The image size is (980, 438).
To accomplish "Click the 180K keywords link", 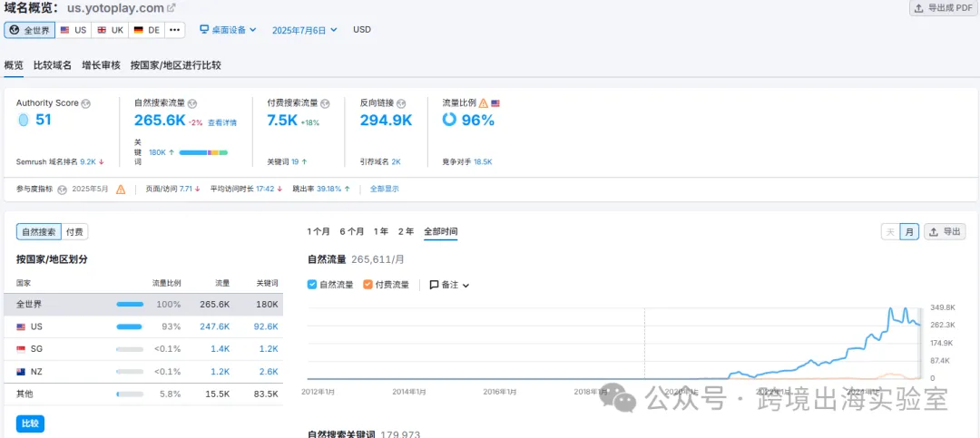I will [x=158, y=151].
